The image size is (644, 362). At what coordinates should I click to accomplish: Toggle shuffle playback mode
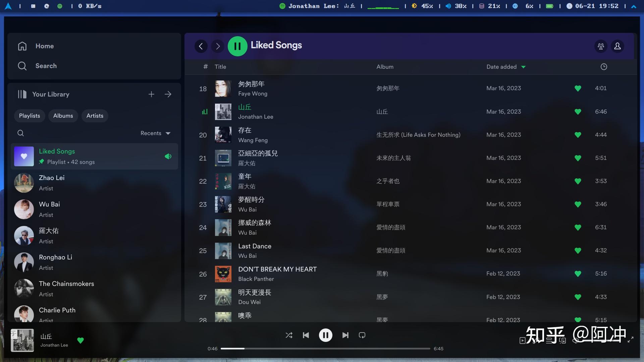coord(289,335)
